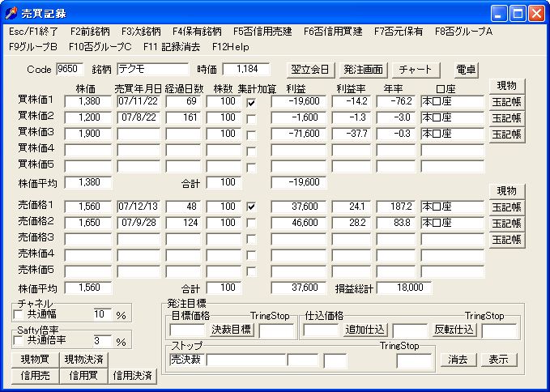Toggle 集計加算 checkbox for 買株価1
Image resolution: width=550 pixels, height=392 pixels.
pos(251,103)
